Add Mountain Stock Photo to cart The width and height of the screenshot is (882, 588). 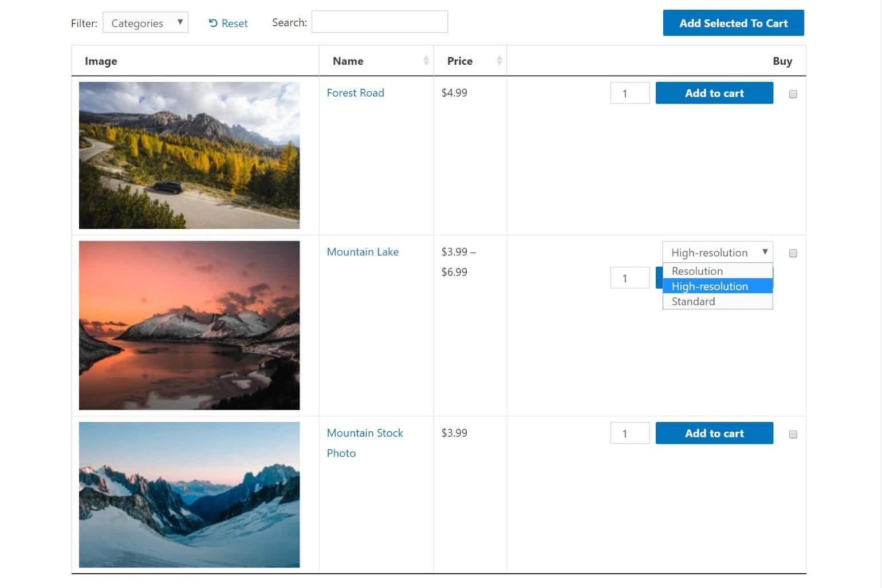[x=714, y=433]
